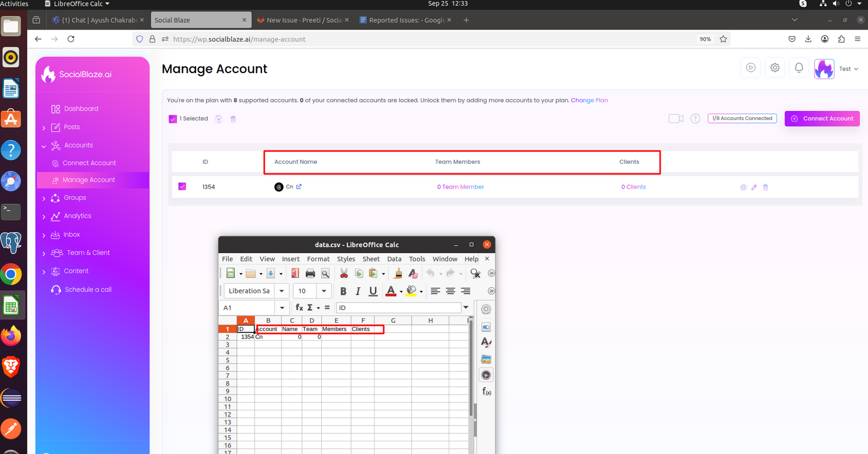Click the edit pencil icon for account 1354
This screenshot has height=454, width=868.
tap(754, 187)
